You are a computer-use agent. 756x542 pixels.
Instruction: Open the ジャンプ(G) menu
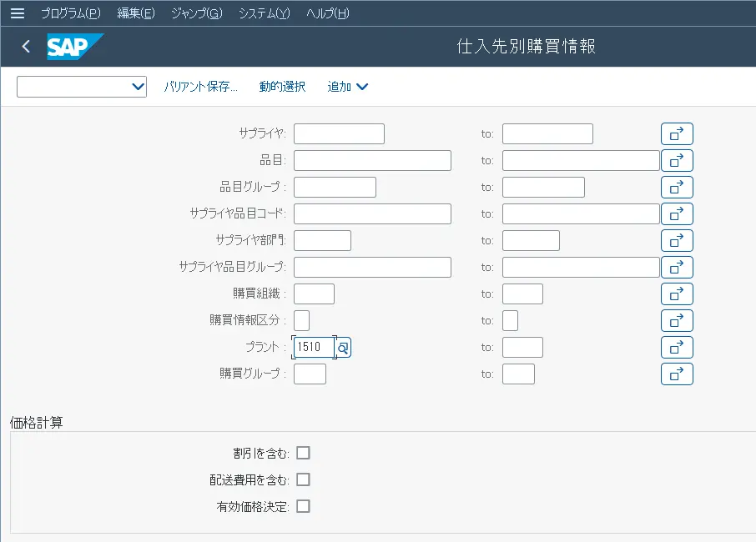[x=196, y=13]
